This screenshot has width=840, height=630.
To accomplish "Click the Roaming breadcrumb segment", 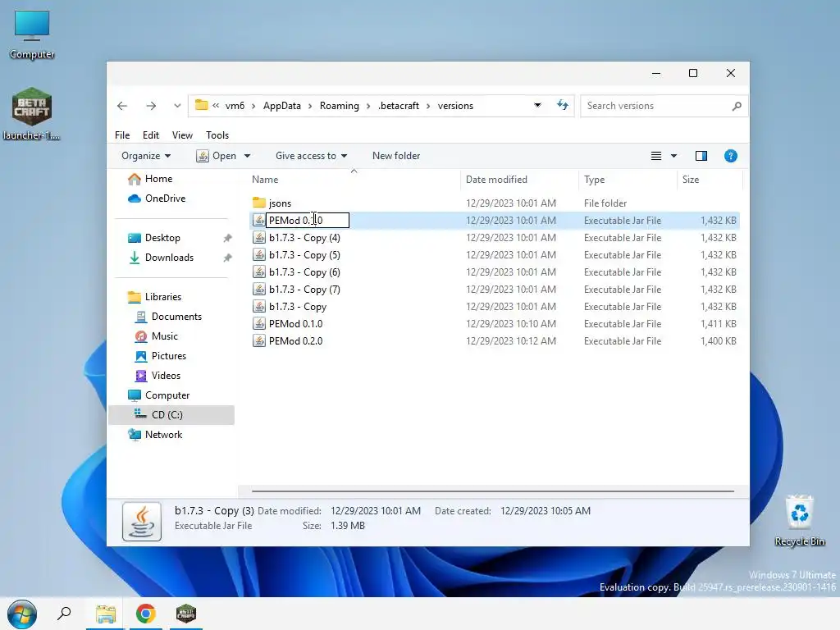I will pyautogui.click(x=339, y=106).
